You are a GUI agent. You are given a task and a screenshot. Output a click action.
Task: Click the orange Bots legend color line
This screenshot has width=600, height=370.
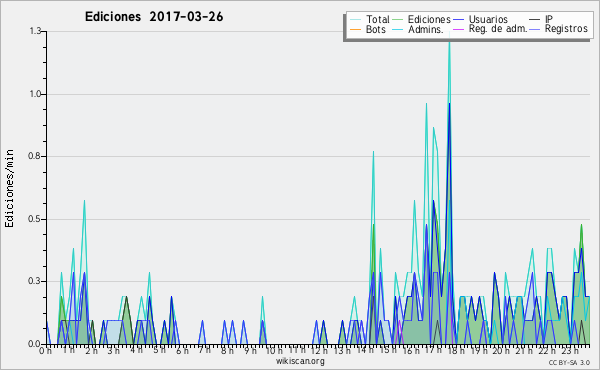(x=355, y=29)
